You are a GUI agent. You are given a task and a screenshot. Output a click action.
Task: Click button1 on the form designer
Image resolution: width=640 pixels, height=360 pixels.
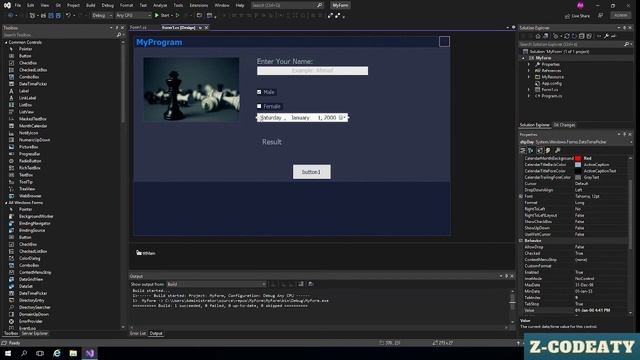click(x=311, y=172)
